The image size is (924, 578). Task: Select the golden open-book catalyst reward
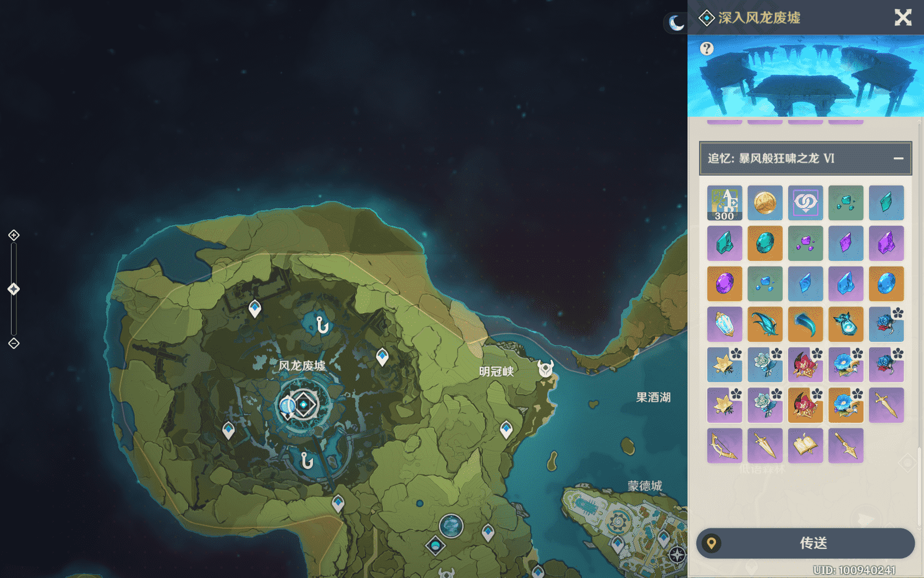pyautogui.click(x=805, y=446)
